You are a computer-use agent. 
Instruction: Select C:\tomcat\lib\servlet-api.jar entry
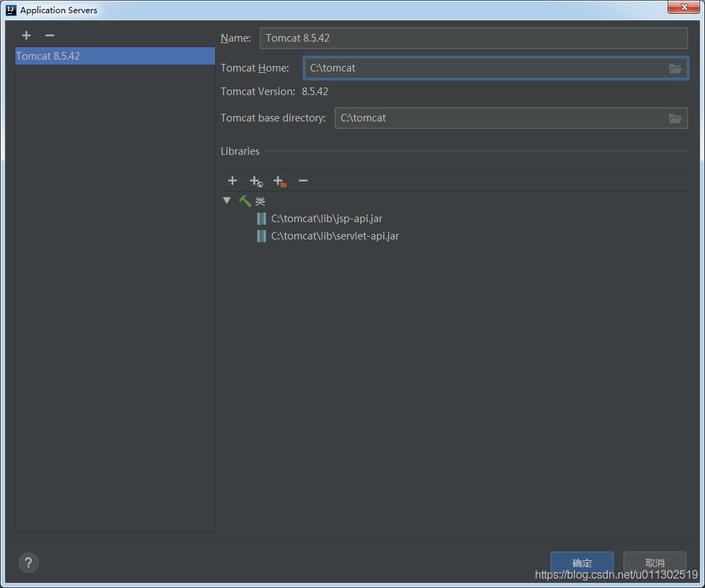point(335,236)
